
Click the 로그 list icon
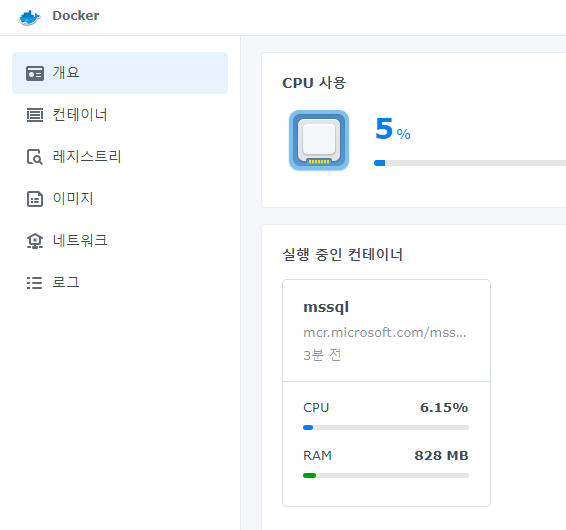pos(35,283)
